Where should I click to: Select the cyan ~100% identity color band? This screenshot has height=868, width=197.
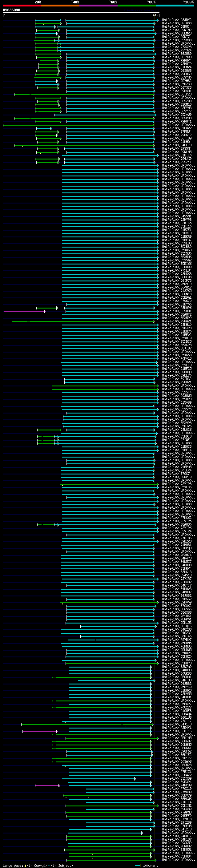point(175,6)
